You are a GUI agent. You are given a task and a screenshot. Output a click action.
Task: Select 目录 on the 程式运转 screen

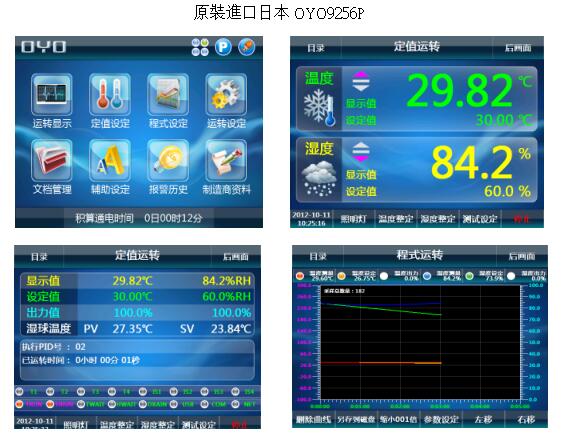tap(318, 256)
